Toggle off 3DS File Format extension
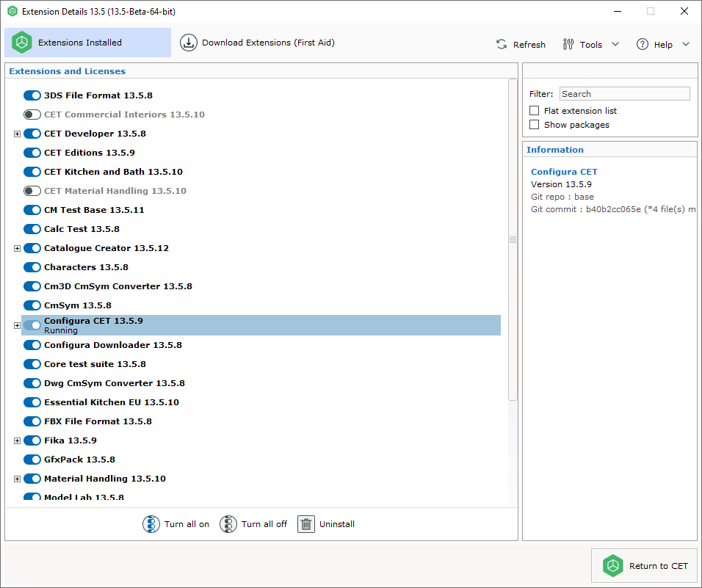702x588 pixels. [32, 95]
